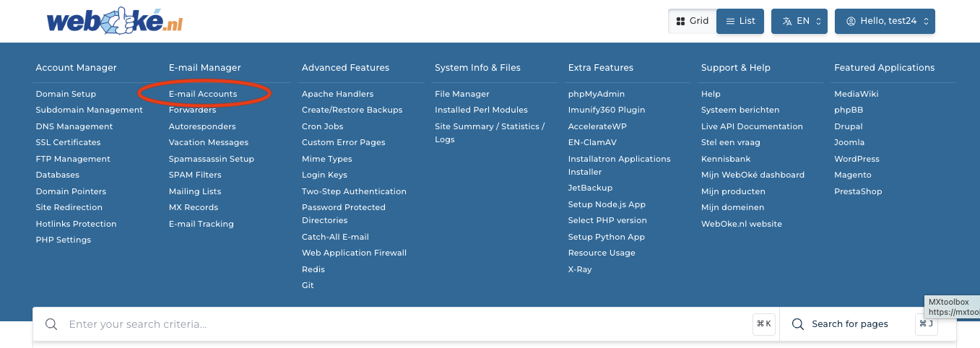The width and height of the screenshot is (980, 348).
Task: Open the EN language dropdown
Action: (x=799, y=21)
